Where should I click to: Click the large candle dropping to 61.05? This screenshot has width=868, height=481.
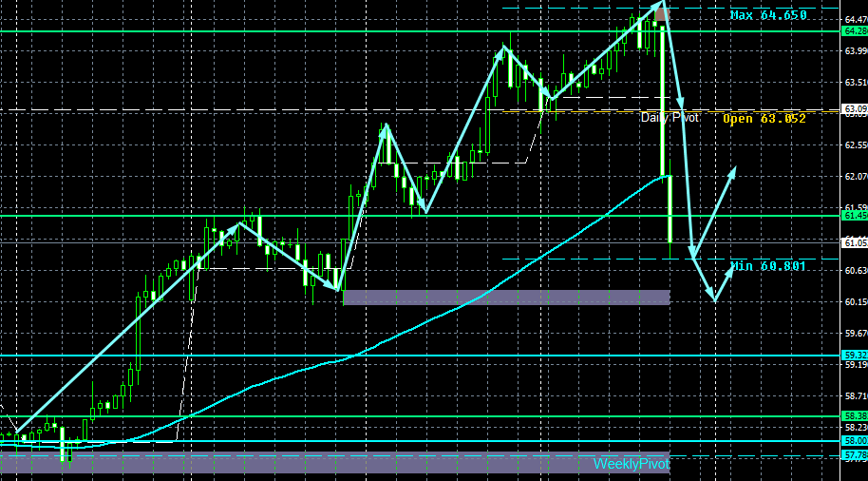click(670, 209)
